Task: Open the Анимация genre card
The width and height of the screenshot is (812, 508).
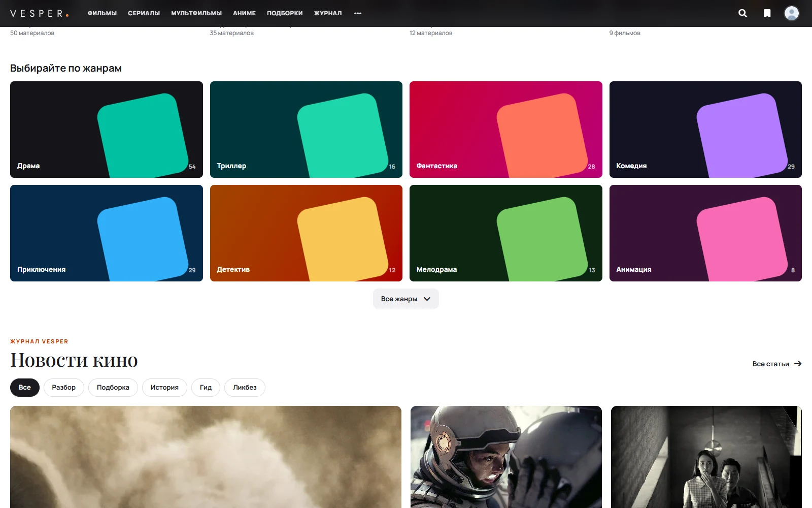Action: 705,233
